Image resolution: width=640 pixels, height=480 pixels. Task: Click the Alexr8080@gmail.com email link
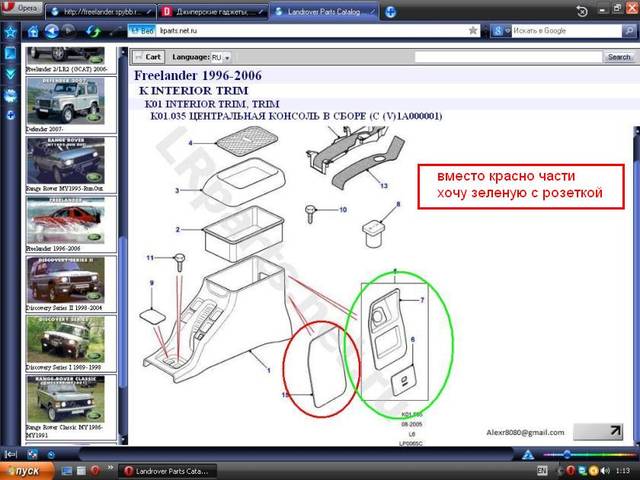525,432
